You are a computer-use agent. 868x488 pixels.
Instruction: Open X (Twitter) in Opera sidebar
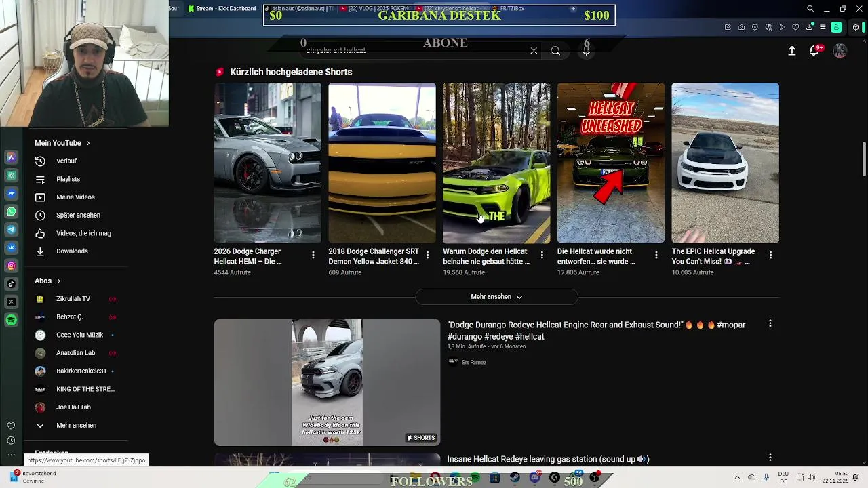11,302
